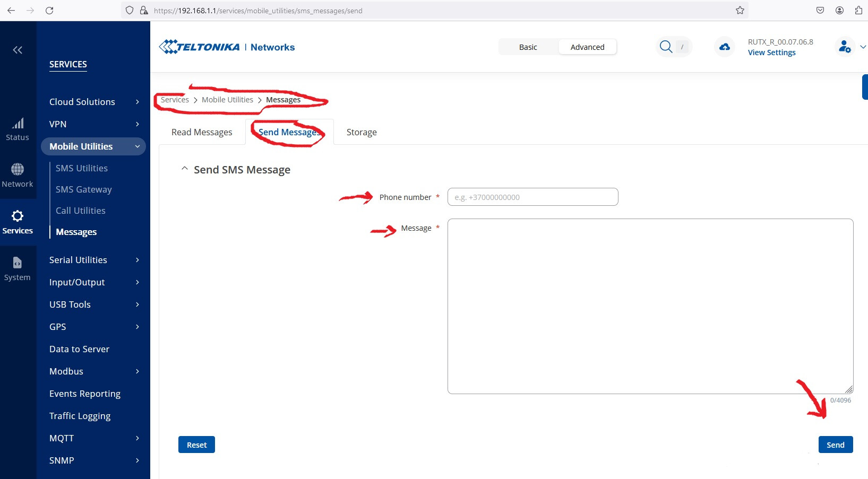Open Firefox account icon
This screenshot has width=868, height=479.
(839, 10)
